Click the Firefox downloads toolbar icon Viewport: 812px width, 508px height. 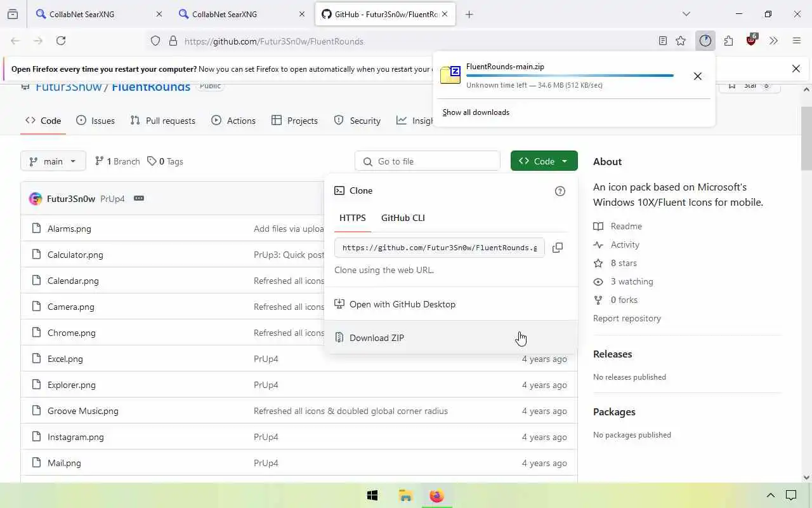[x=705, y=41]
